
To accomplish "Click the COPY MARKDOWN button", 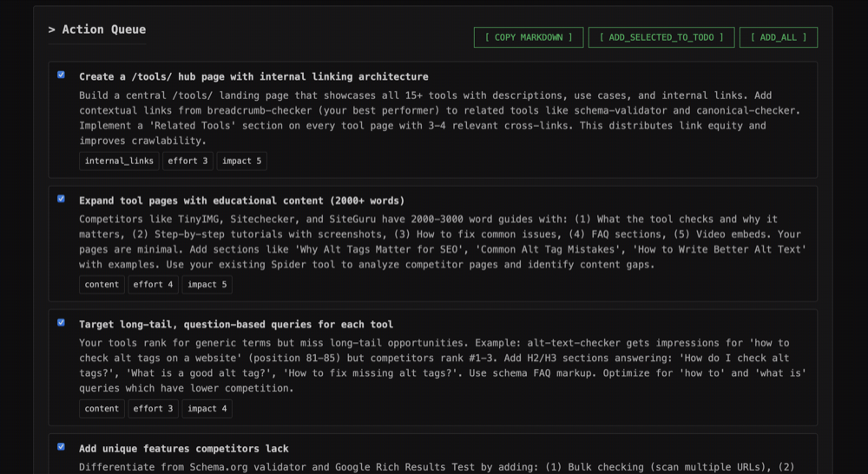I will coord(528,37).
